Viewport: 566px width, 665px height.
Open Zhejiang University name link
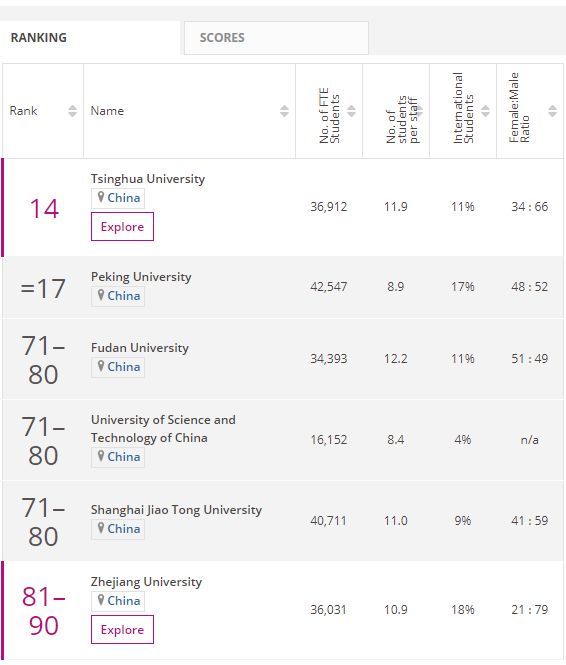[146, 582]
